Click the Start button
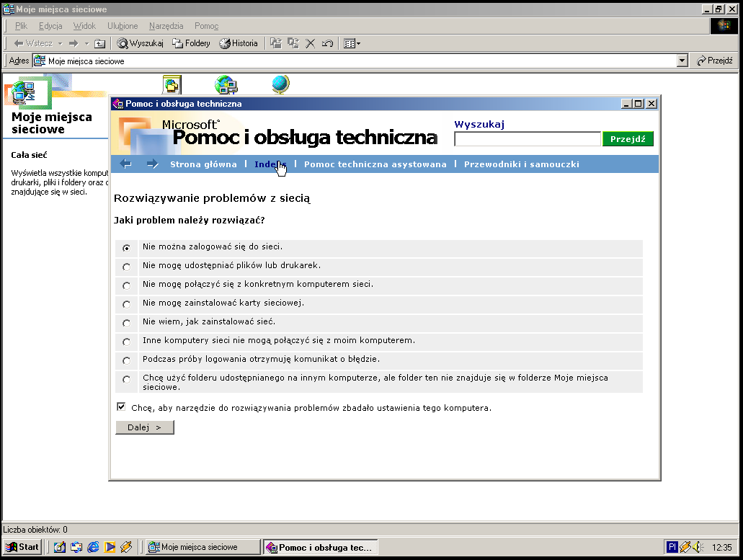This screenshot has height=560, width=743. 22,547
